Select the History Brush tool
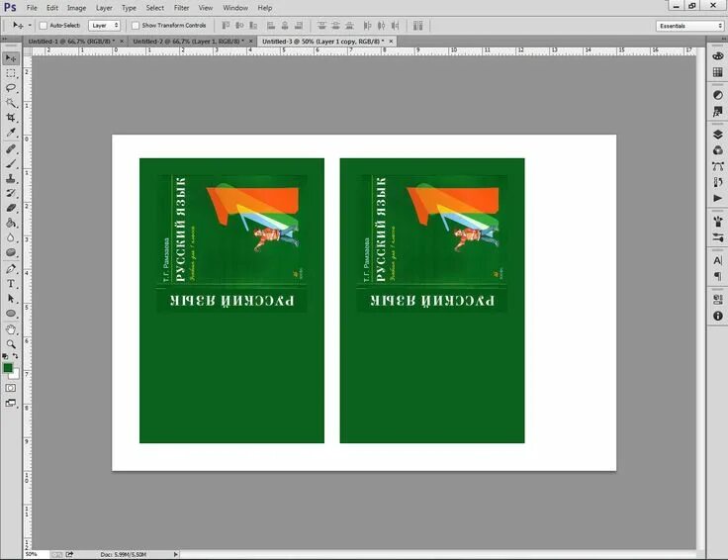 pos(11,193)
